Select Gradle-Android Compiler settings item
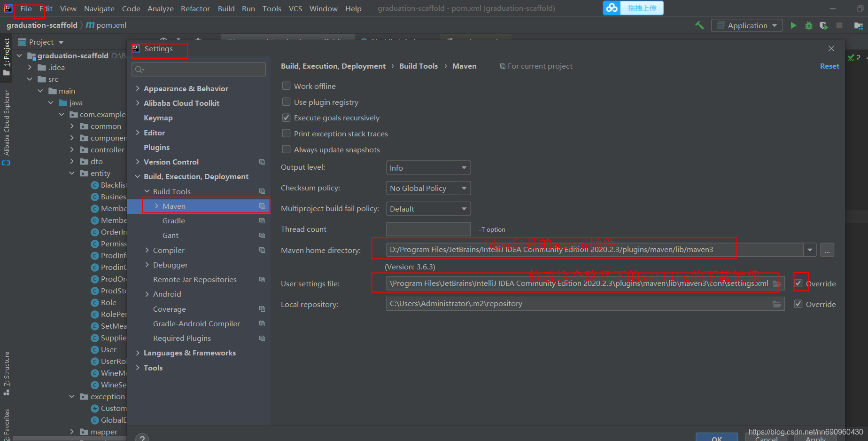The width and height of the screenshot is (868, 441). 196,323
